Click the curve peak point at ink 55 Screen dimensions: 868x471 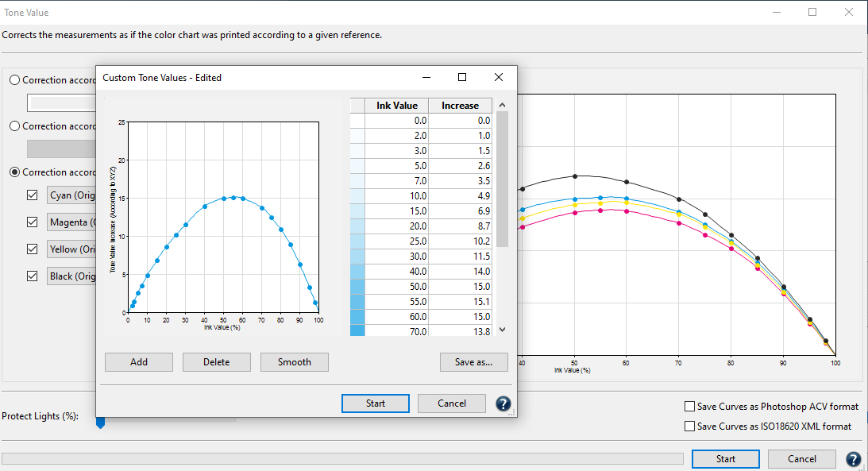tap(233, 198)
